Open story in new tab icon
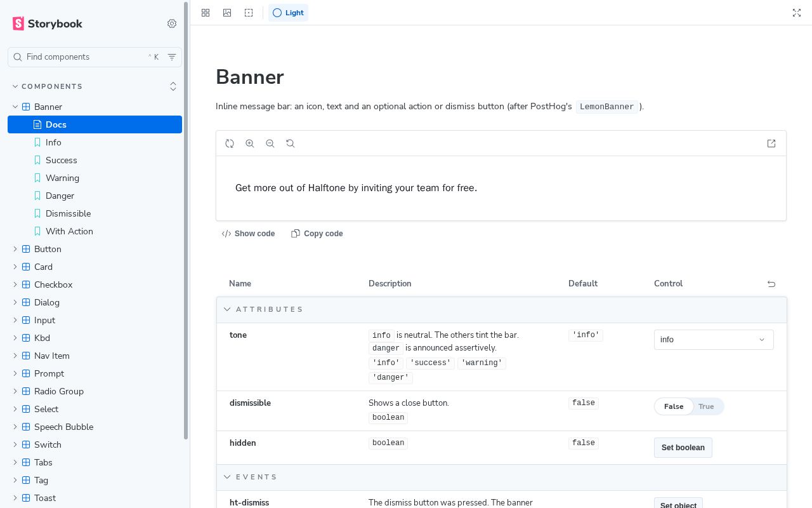Screen dimensions: 812x508 pyautogui.click(x=771, y=144)
